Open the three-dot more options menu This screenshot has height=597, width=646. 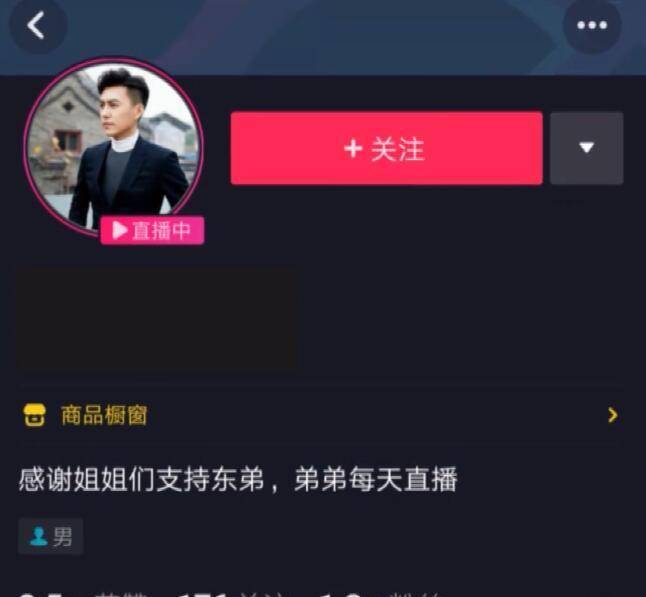[x=592, y=25]
